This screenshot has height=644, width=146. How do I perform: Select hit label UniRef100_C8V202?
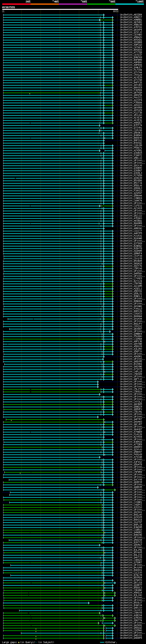click(131, 326)
